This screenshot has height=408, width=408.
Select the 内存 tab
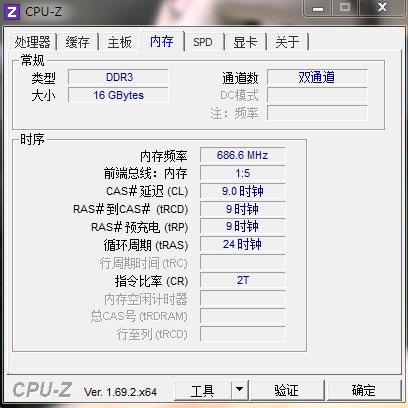click(162, 41)
